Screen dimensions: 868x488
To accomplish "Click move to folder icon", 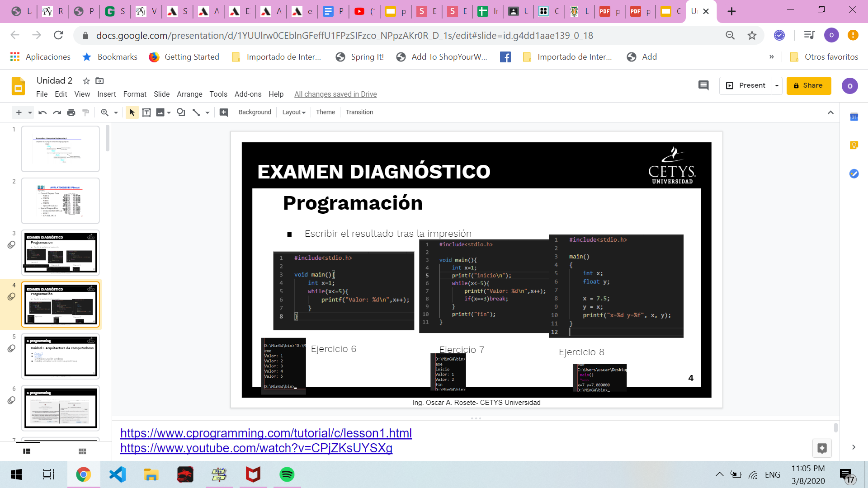I will [100, 81].
